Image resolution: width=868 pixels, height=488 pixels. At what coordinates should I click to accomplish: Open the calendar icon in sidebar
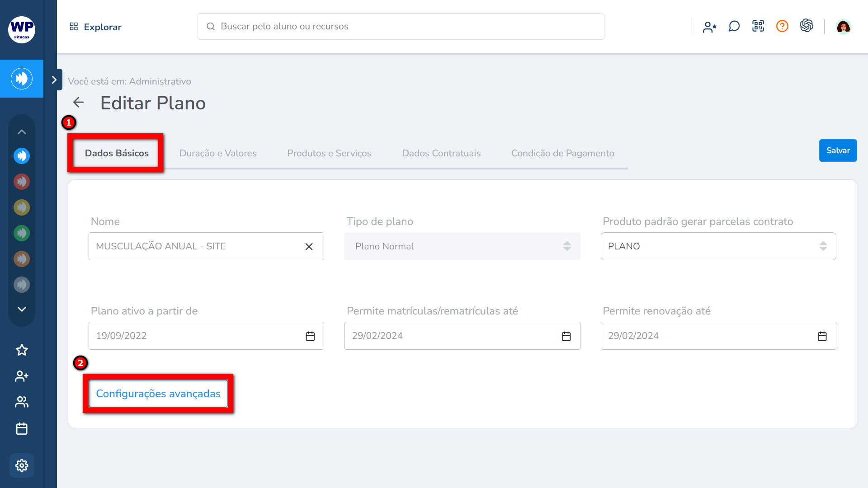click(22, 428)
